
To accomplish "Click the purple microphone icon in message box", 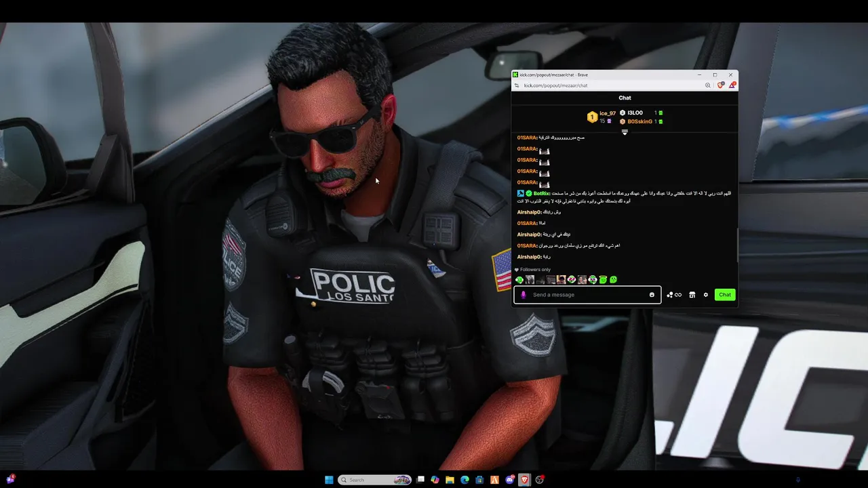I will 523,295.
